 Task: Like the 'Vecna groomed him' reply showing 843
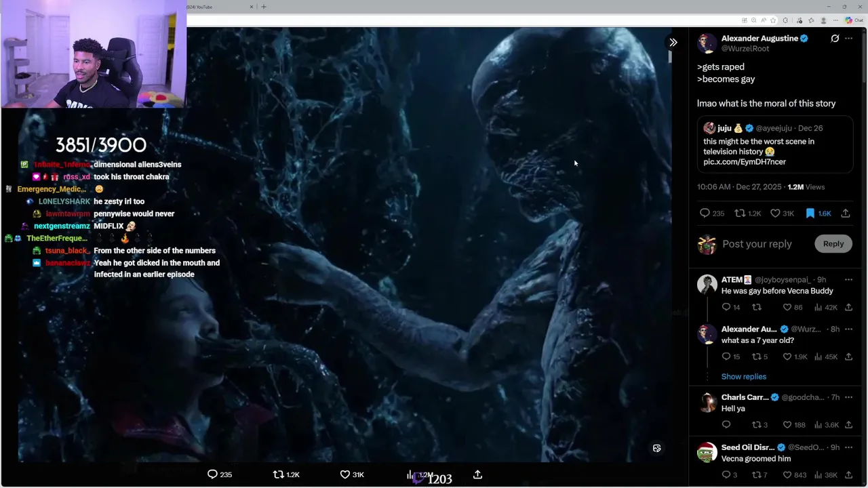pos(794,474)
